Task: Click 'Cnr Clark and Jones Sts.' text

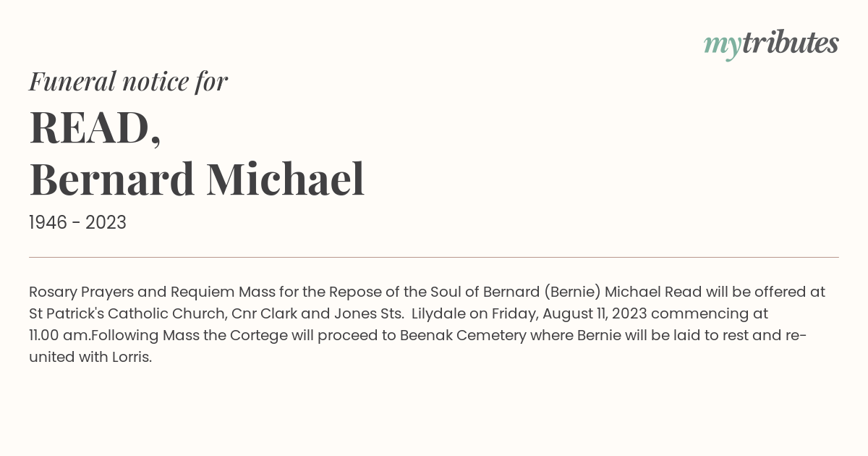Action: click(x=318, y=314)
